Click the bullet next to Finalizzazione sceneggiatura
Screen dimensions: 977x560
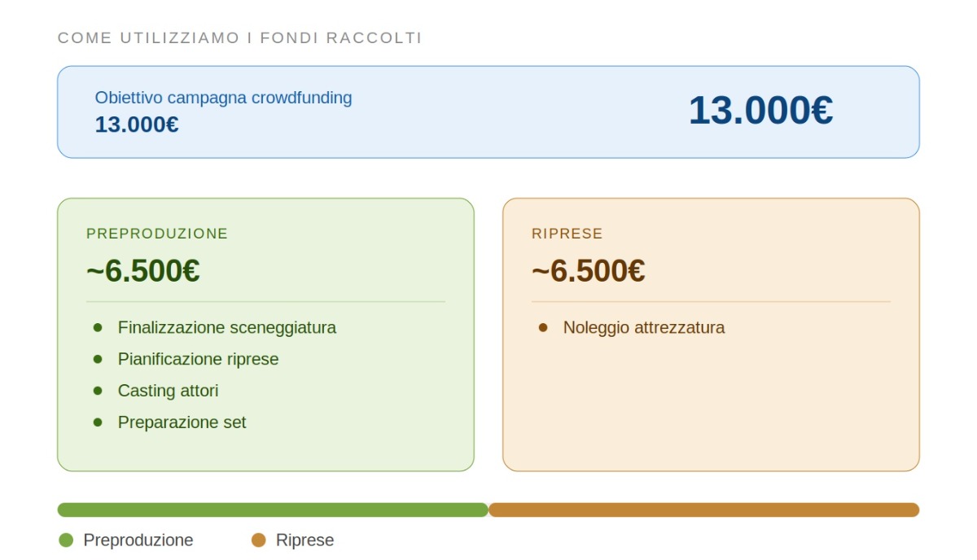[99, 327]
